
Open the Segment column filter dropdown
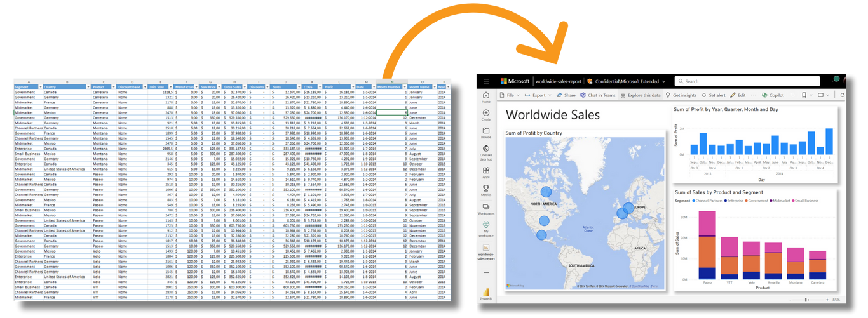click(40, 87)
